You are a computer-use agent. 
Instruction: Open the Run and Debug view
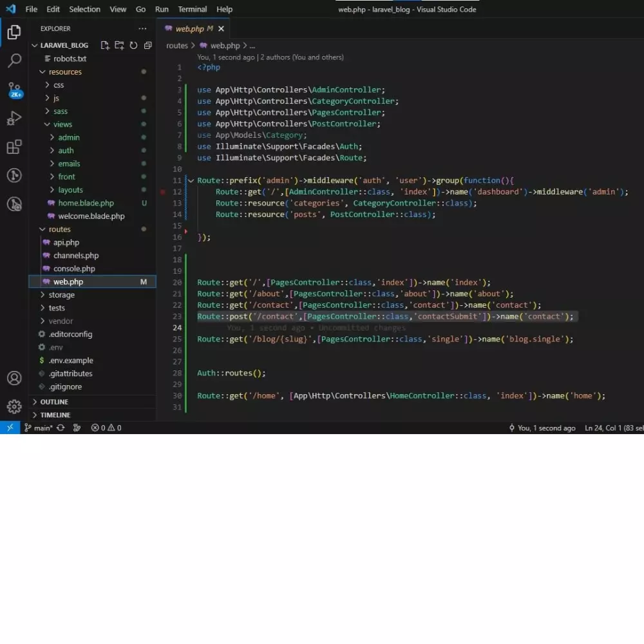[14, 118]
